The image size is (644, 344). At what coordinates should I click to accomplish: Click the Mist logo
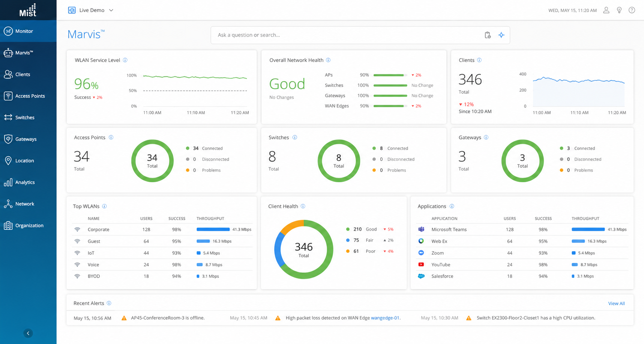(x=28, y=10)
